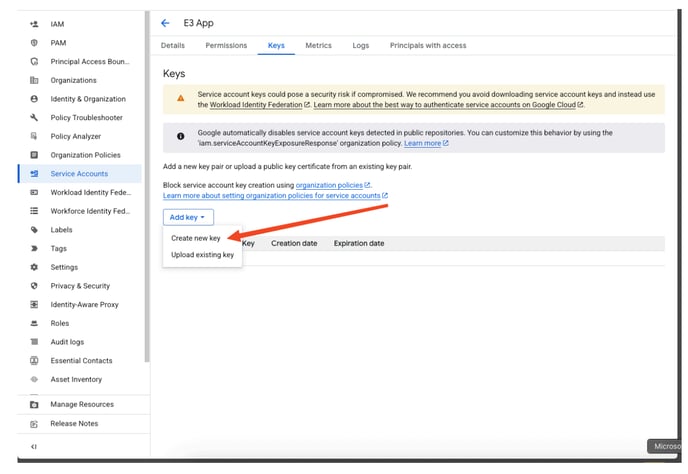Click the Asset Inventory icon

[35, 379]
